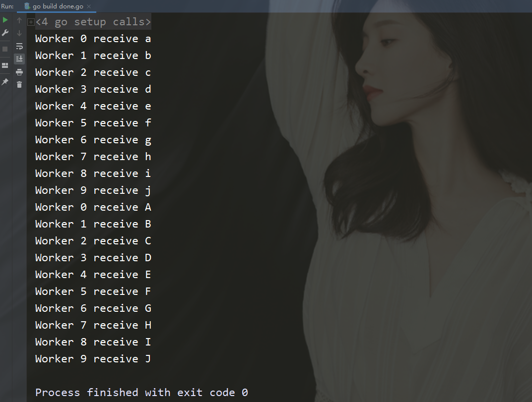Restore the default Run panel layout
This screenshot has height=402, width=532.
(x=5, y=65)
